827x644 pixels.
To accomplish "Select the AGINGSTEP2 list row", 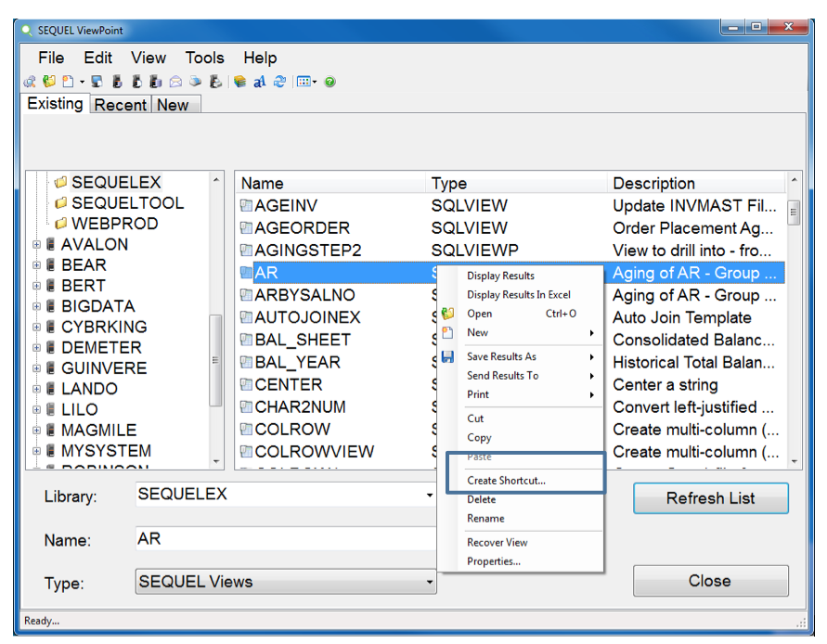I will pyautogui.click(x=510, y=251).
